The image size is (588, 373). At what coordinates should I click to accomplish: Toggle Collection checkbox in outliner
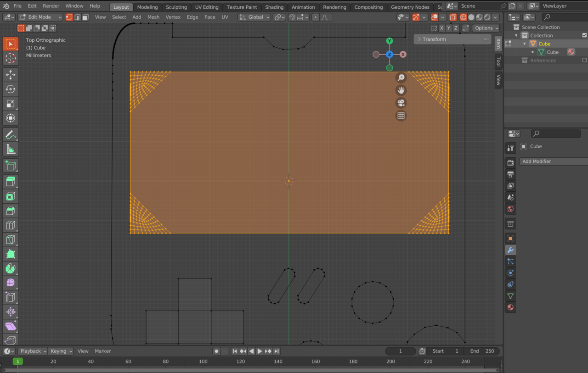click(x=584, y=35)
